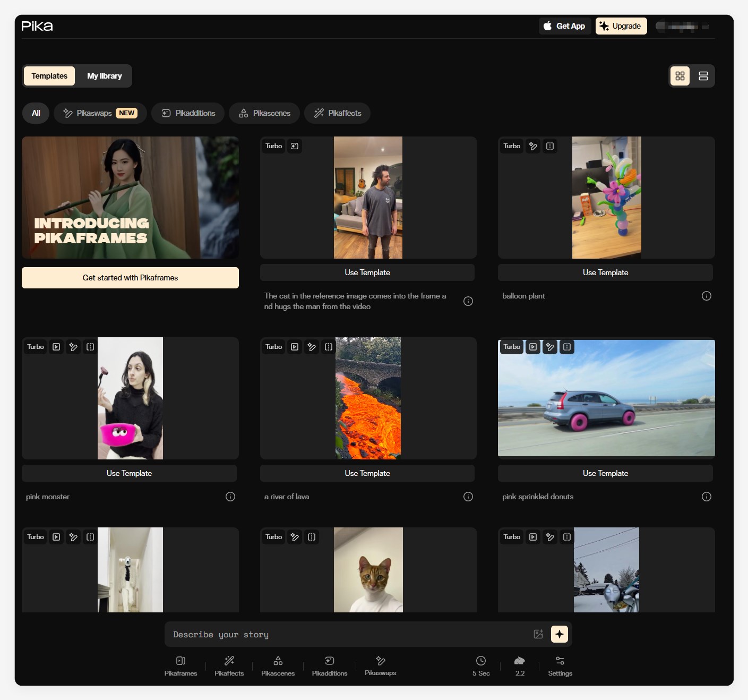Click the image upload icon in prompt box
Viewport: 748px width, 700px height.
[x=538, y=634]
